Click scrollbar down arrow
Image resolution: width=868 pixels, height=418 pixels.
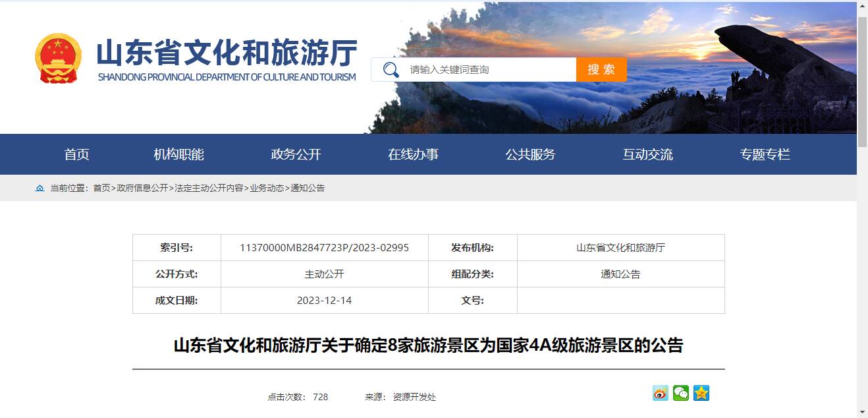tap(862, 412)
